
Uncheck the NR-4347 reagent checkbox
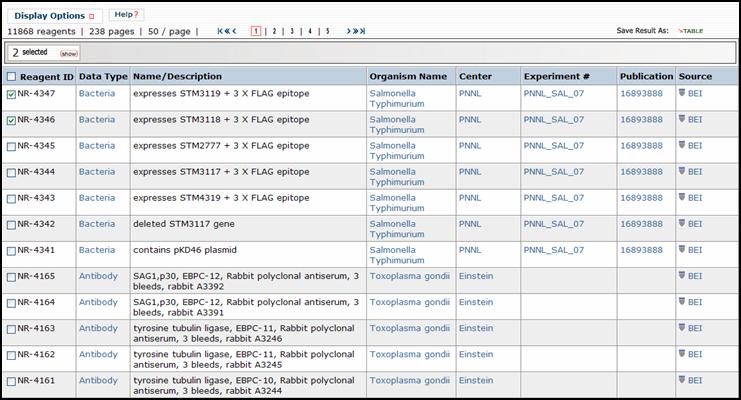click(11, 94)
